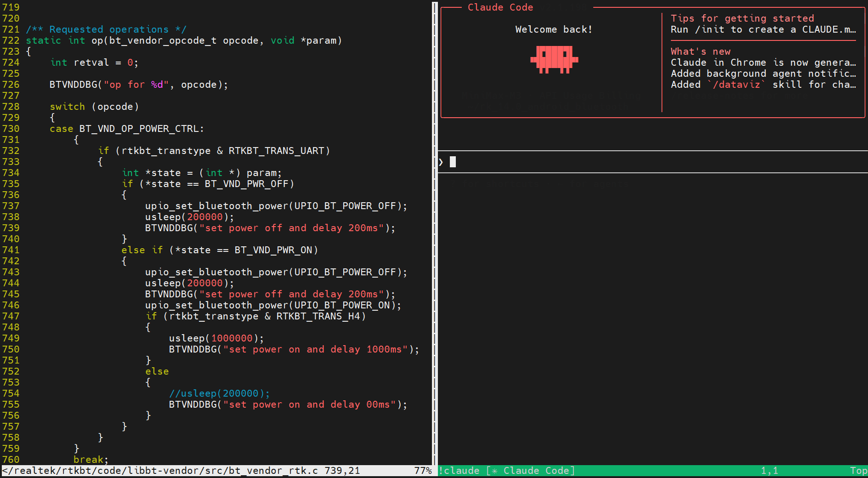Click the vertical split divider between panes

click(x=435, y=233)
